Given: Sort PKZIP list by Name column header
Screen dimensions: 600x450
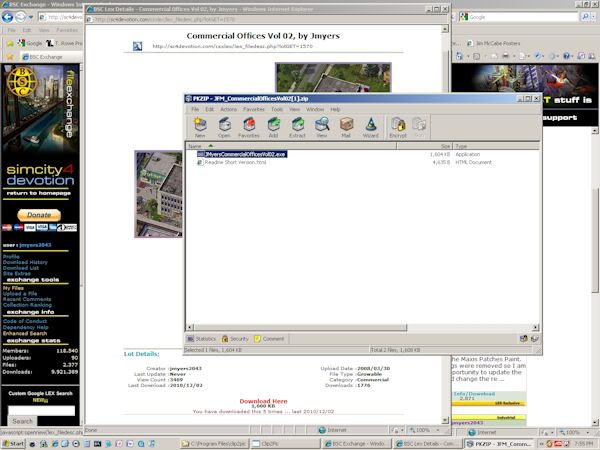Looking at the screenshot, I should 291,146.
